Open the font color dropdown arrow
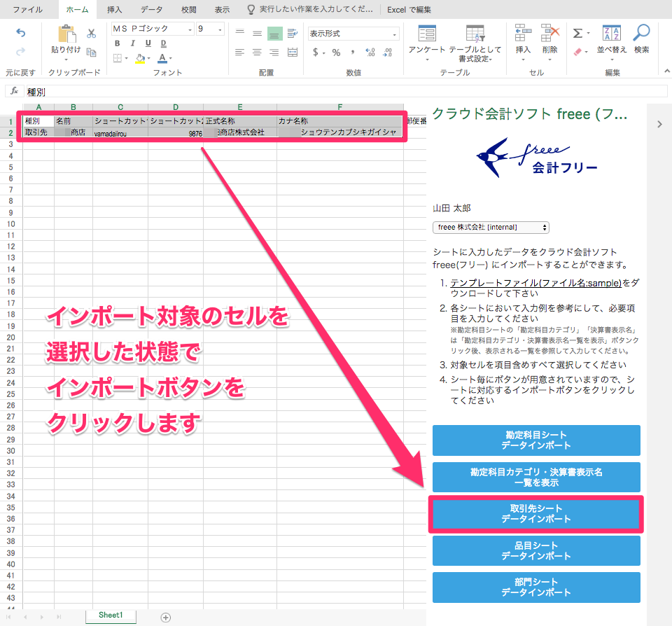 pyautogui.click(x=171, y=58)
